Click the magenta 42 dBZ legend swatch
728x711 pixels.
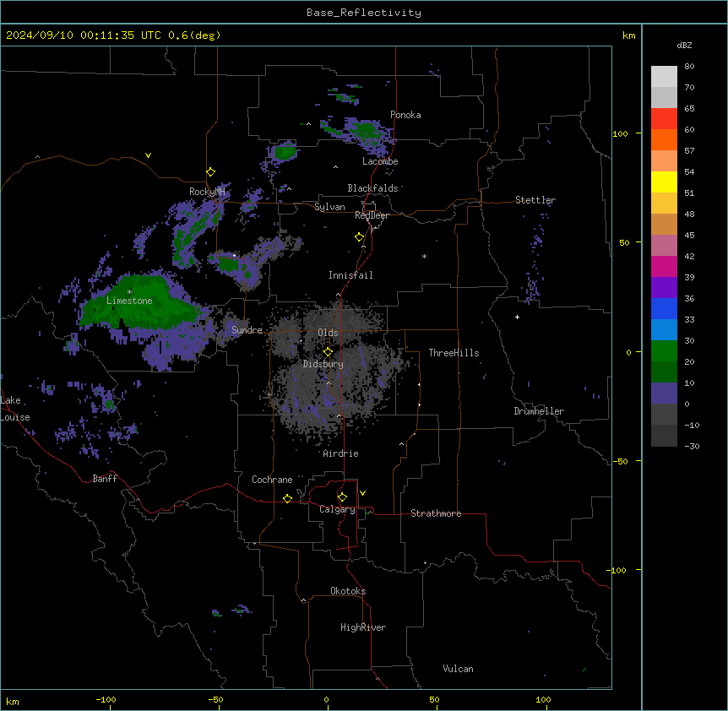coord(664,266)
